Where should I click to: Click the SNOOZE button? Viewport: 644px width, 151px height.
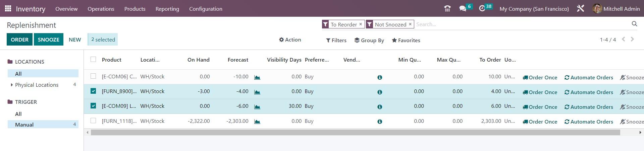tap(49, 40)
